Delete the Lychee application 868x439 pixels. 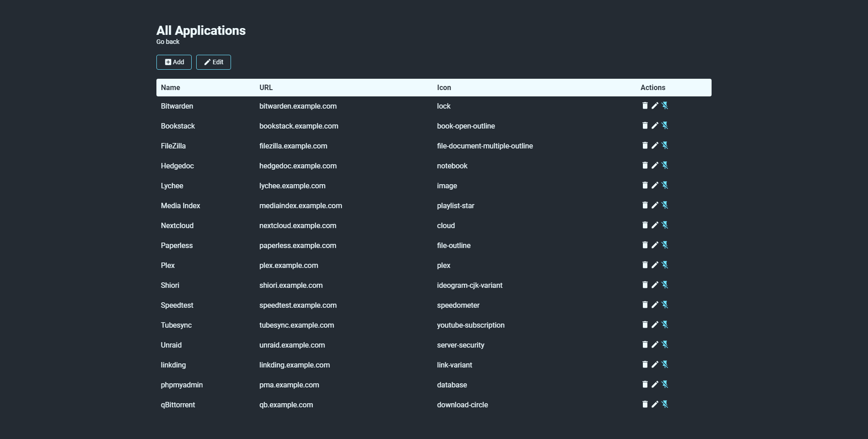(x=645, y=186)
